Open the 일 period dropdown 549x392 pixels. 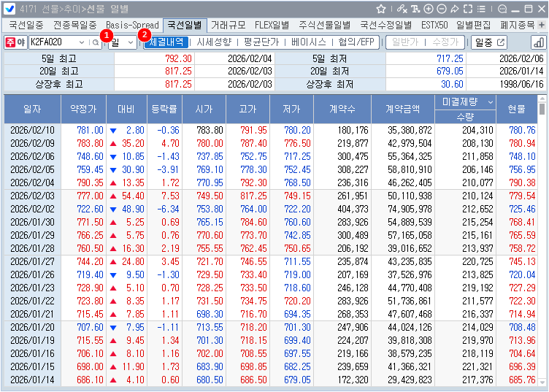click(x=122, y=42)
